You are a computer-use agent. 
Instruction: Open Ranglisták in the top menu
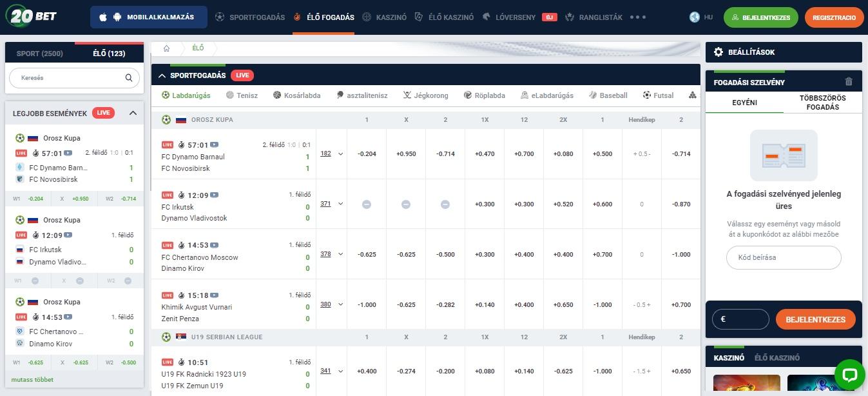(x=593, y=17)
